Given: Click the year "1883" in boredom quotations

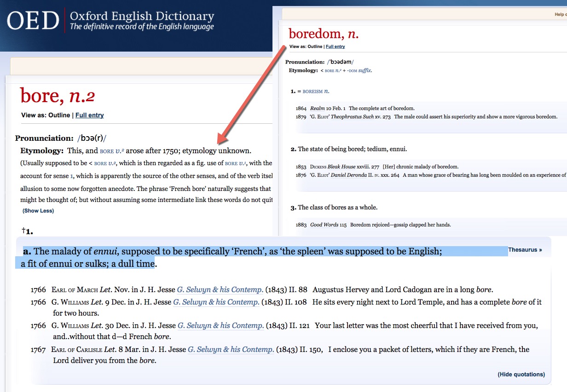Looking at the screenshot, I should 301,225.
